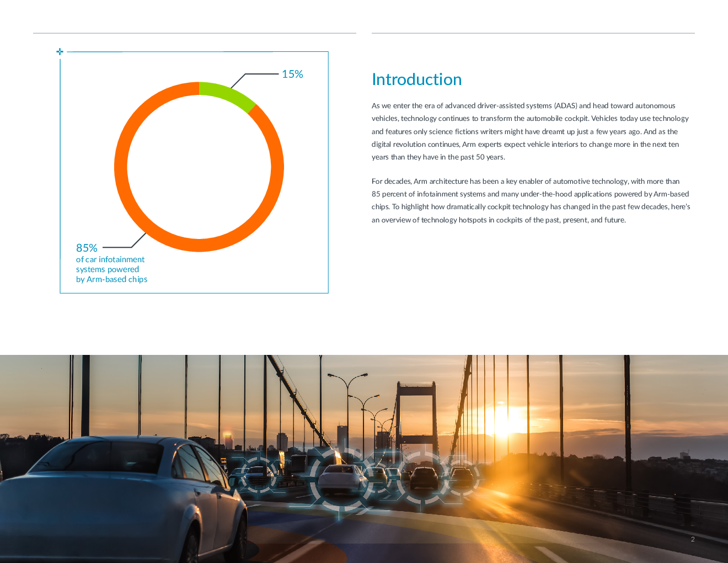Click the "of car infotainment" caption line
Image resolution: width=728 pixels, height=563 pixels.
(x=110, y=259)
